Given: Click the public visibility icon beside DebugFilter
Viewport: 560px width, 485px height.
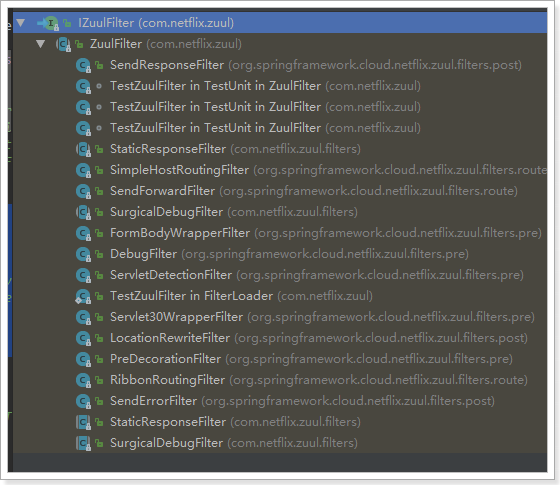Looking at the screenshot, I should (x=99, y=254).
